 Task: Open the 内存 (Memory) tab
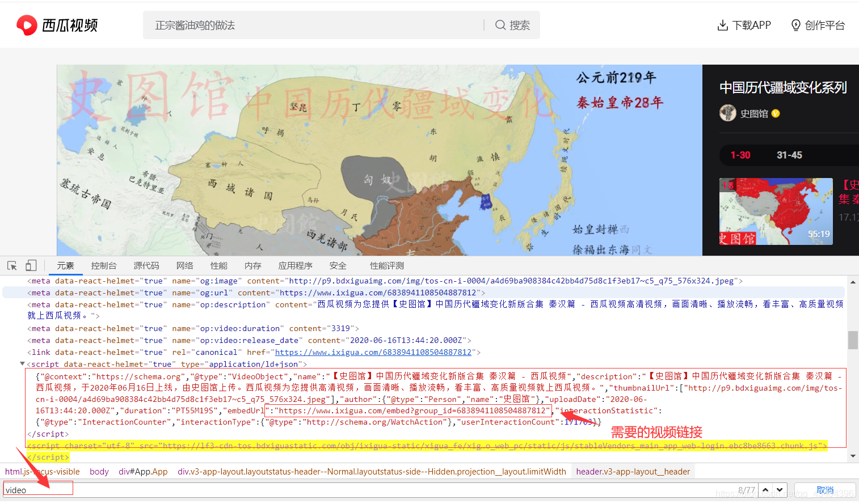(x=253, y=265)
